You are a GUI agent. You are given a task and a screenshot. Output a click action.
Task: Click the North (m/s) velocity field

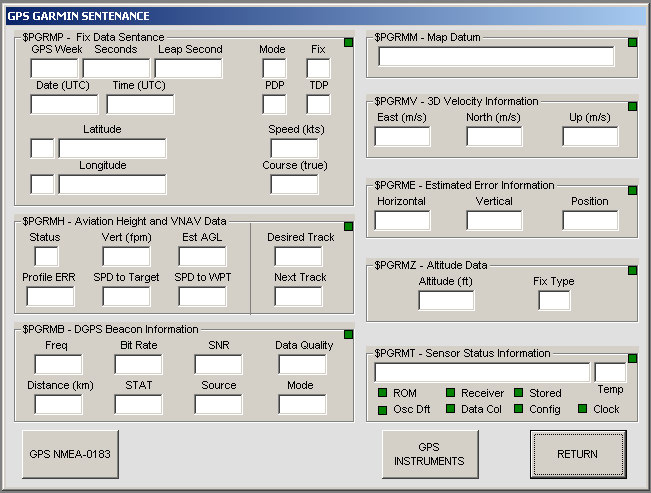pyautogui.click(x=494, y=136)
